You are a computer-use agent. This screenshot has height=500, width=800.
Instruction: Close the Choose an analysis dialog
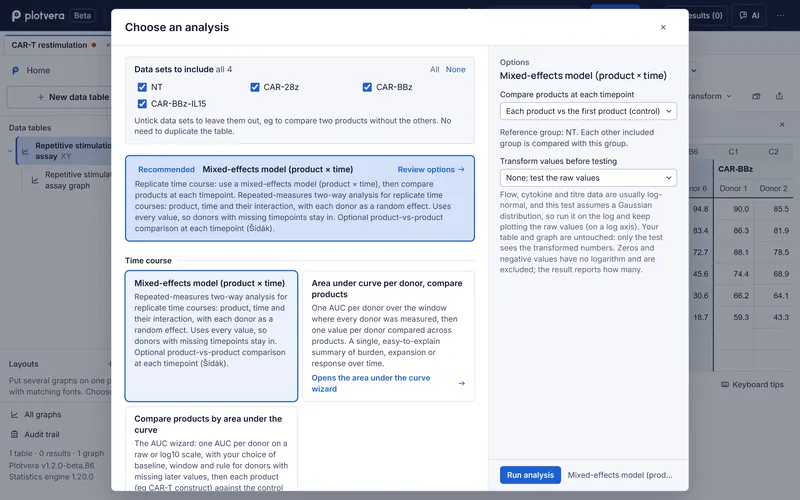pos(663,28)
